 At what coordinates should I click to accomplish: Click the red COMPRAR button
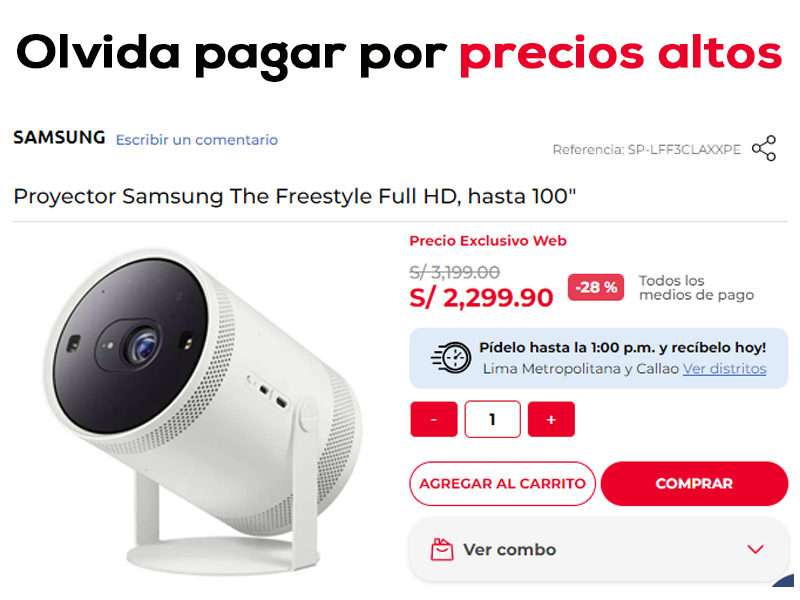click(x=694, y=484)
